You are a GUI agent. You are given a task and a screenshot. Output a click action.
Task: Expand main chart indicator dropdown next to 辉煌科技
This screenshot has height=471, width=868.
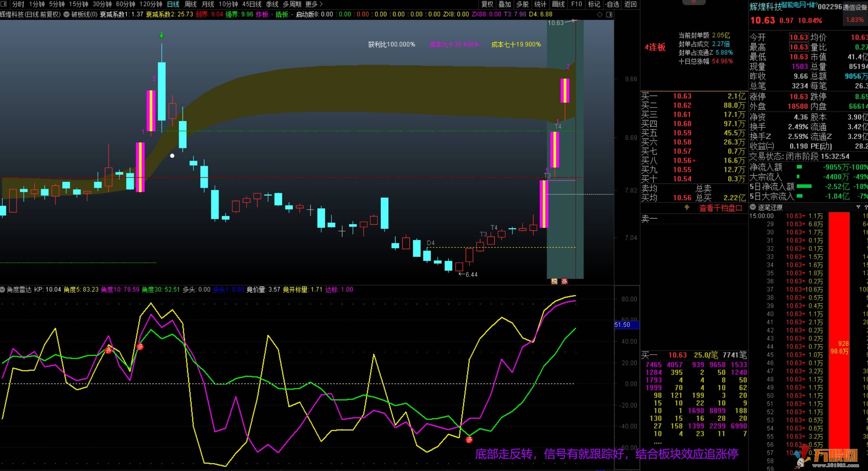66,14
